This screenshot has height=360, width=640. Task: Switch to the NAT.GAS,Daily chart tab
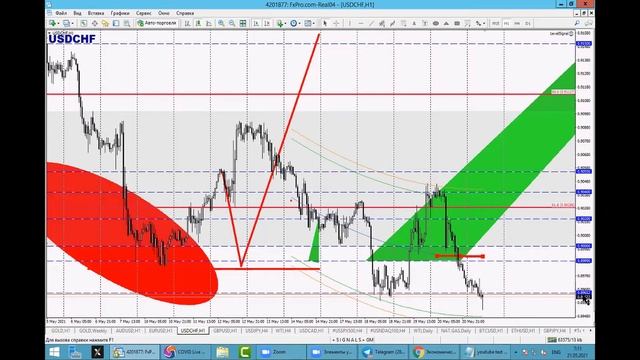pos(456,331)
